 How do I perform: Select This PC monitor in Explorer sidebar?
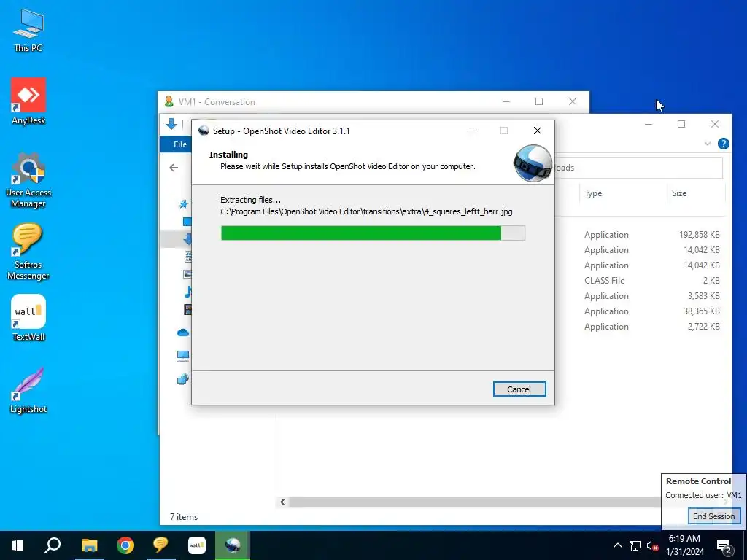click(183, 356)
